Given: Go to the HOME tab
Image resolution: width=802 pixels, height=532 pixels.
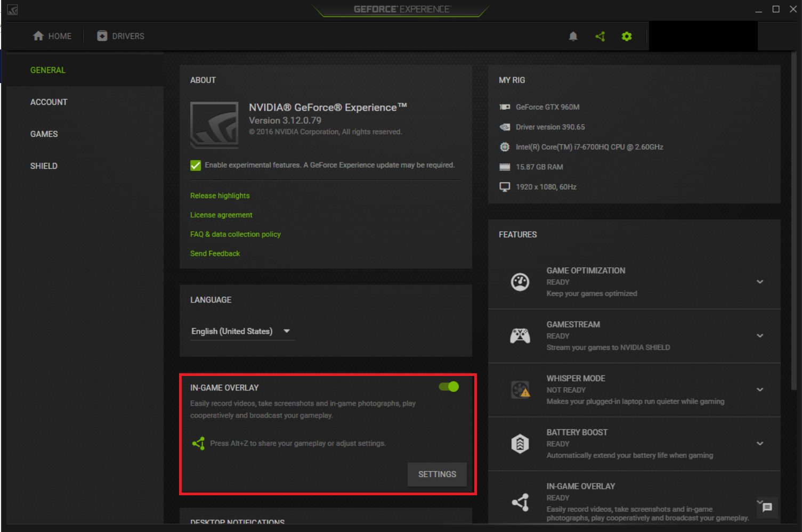Looking at the screenshot, I should (x=52, y=36).
